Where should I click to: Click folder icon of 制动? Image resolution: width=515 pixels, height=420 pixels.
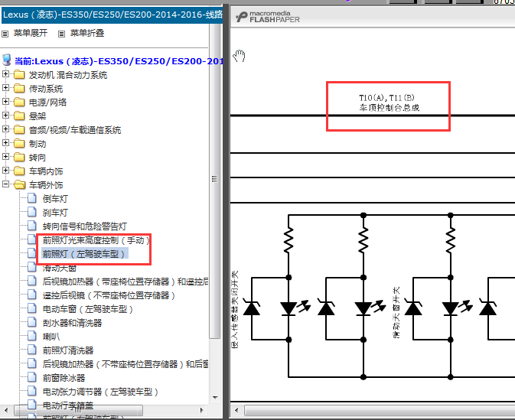[x=19, y=144]
